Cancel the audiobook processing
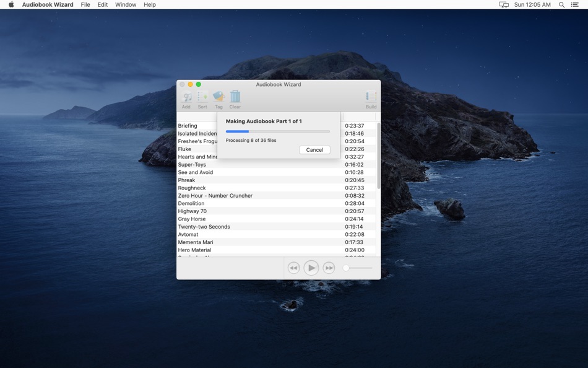The width and height of the screenshot is (588, 368). (314, 150)
